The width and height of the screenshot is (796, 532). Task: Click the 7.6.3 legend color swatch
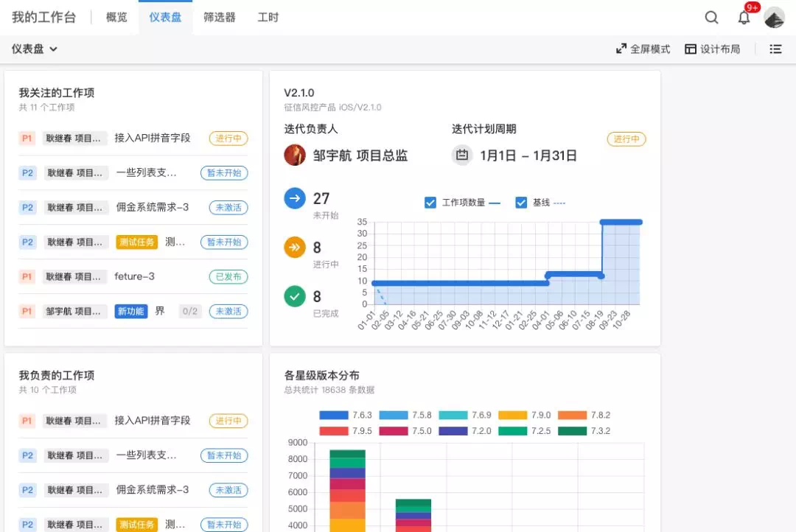334,416
